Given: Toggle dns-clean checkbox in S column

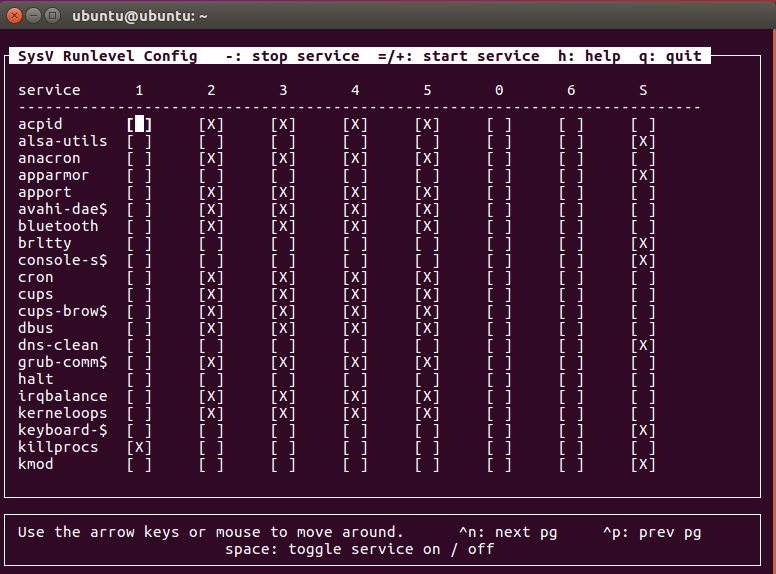Looking at the screenshot, I should [x=643, y=345].
